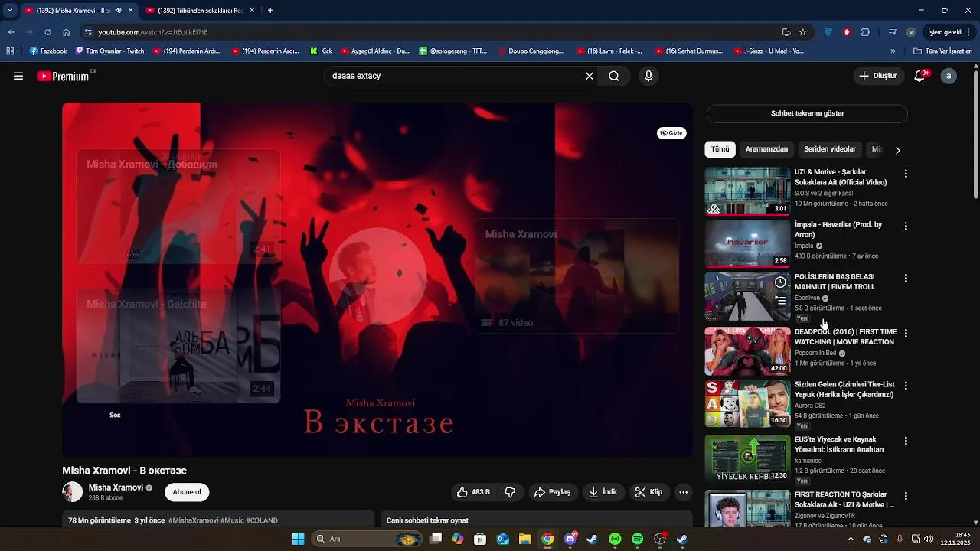Image resolution: width=980 pixels, height=551 pixels.
Task: Select the Seriden videolar filter chip
Action: click(830, 149)
